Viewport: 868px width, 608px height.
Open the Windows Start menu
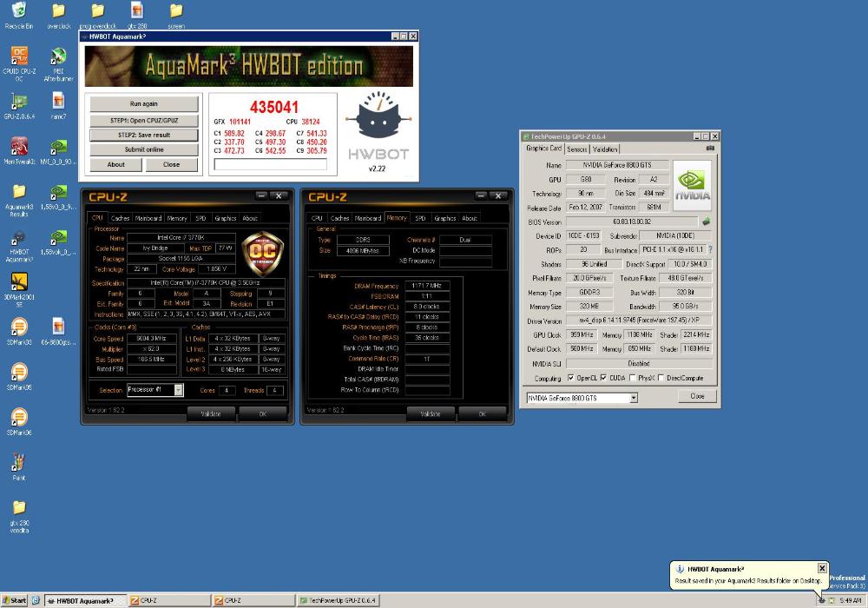(14, 600)
